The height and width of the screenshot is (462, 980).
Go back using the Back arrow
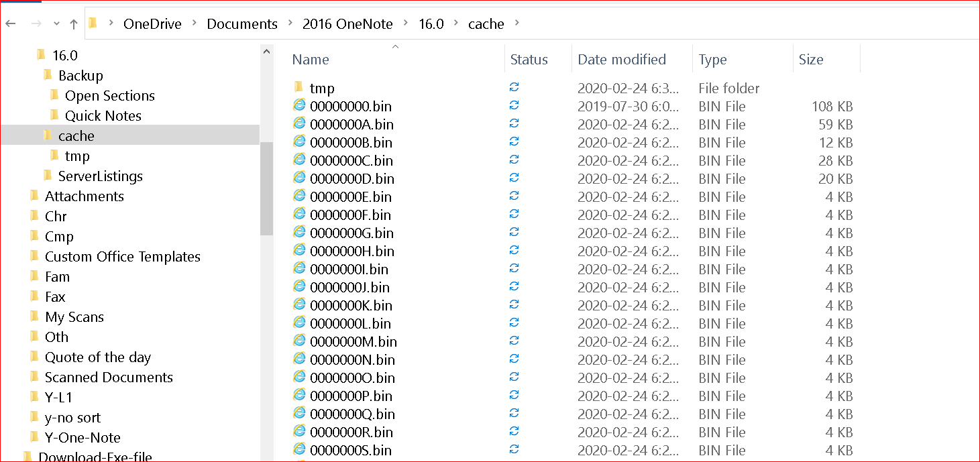[10, 23]
